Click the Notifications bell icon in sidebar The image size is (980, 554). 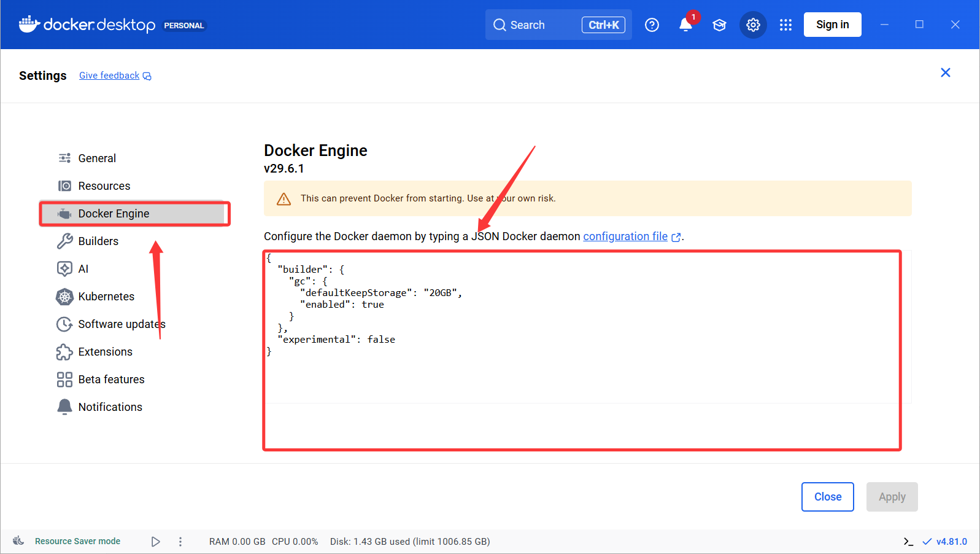(64, 407)
